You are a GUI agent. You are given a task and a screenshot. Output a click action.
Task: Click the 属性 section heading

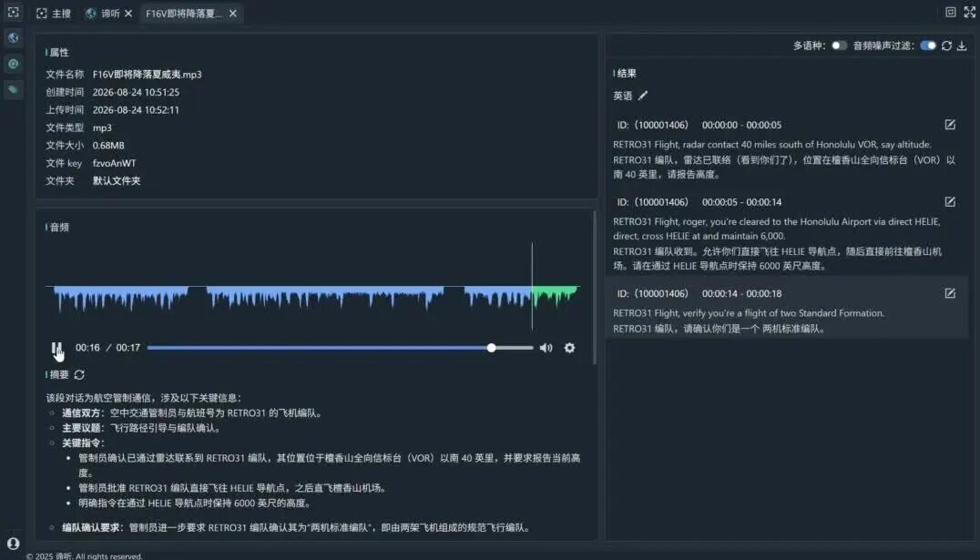pos(59,53)
